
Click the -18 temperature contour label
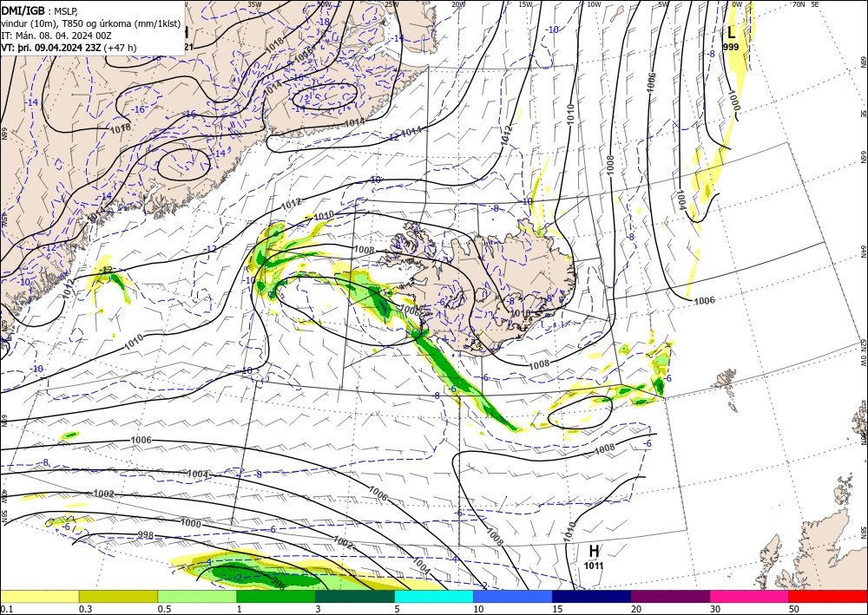pos(325,23)
